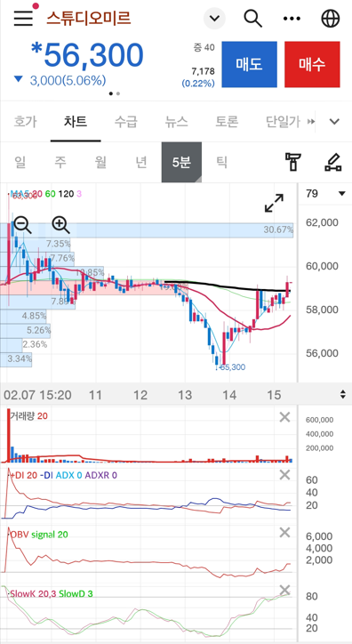This screenshot has height=644, width=352.
Task: Select monthly 월 chart period
Action: coord(100,163)
